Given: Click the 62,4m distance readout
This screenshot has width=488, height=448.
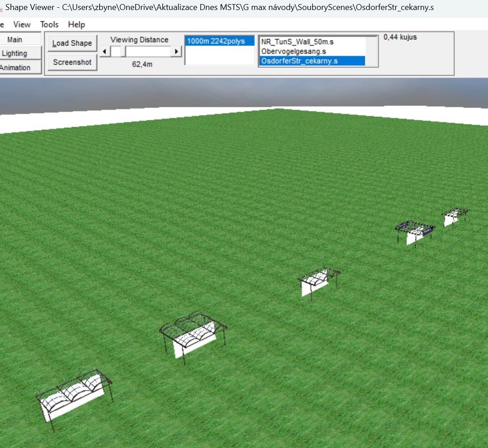Looking at the screenshot, I should [142, 64].
